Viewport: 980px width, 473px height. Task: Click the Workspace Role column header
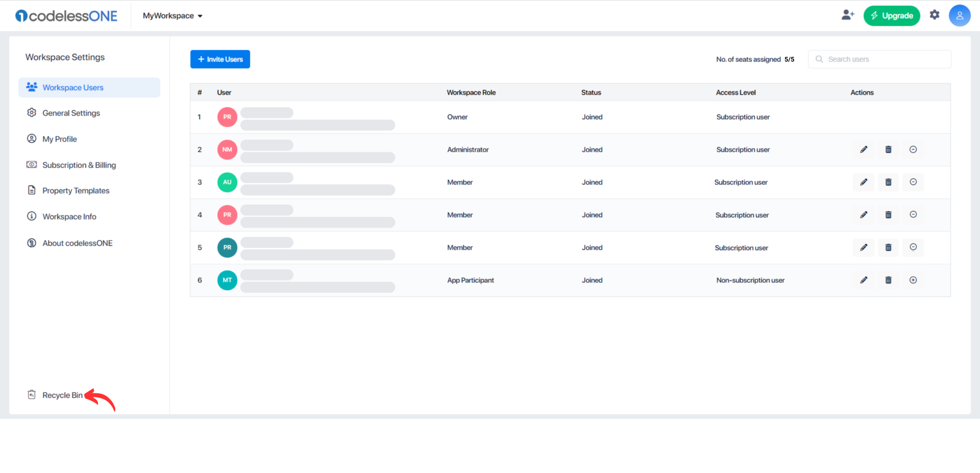(x=471, y=93)
